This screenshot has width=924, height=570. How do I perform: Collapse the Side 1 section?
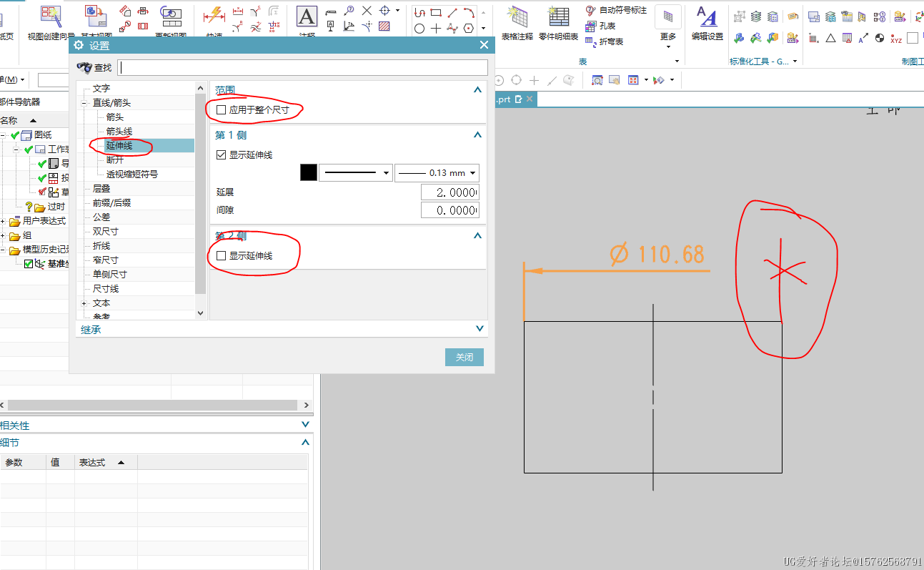point(478,134)
